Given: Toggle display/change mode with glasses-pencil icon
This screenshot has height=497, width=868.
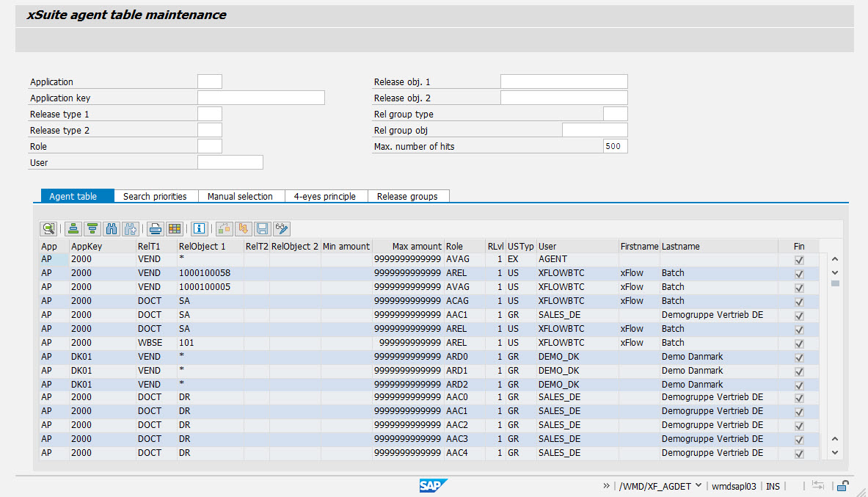Looking at the screenshot, I should (x=281, y=228).
